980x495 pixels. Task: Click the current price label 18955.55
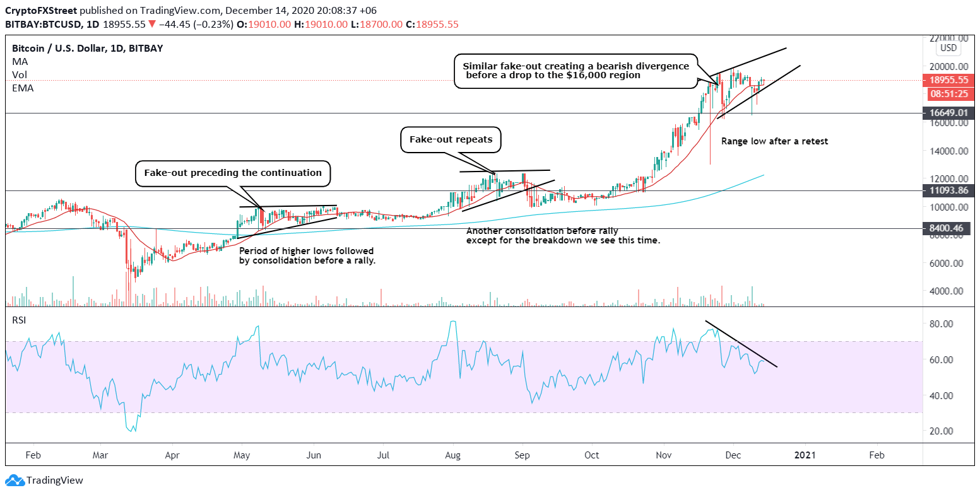point(949,80)
